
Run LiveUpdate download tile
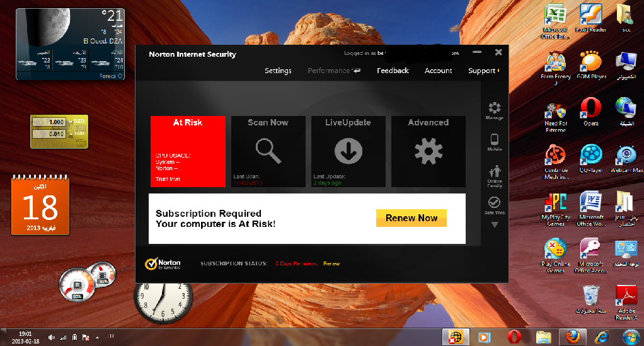click(348, 151)
